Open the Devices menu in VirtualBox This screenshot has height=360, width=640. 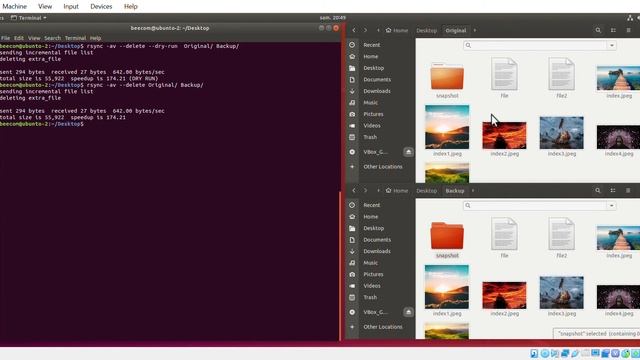[101, 7]
